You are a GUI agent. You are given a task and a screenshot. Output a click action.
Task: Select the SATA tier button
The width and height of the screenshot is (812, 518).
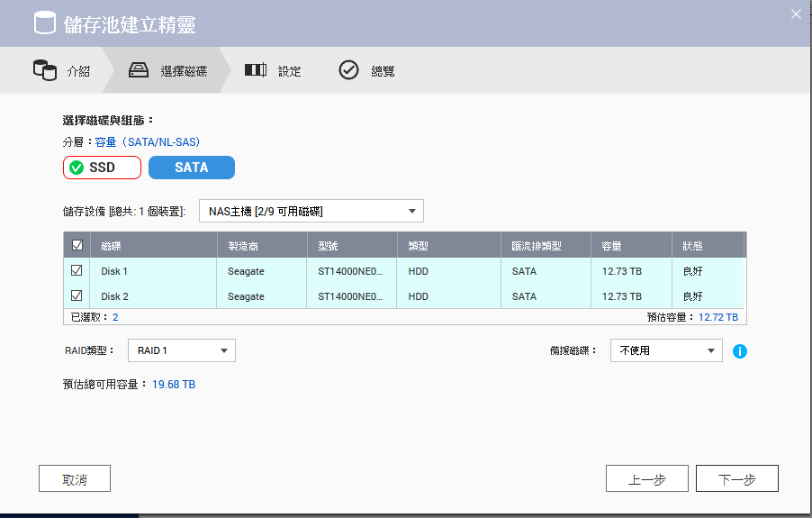[192, 168]
